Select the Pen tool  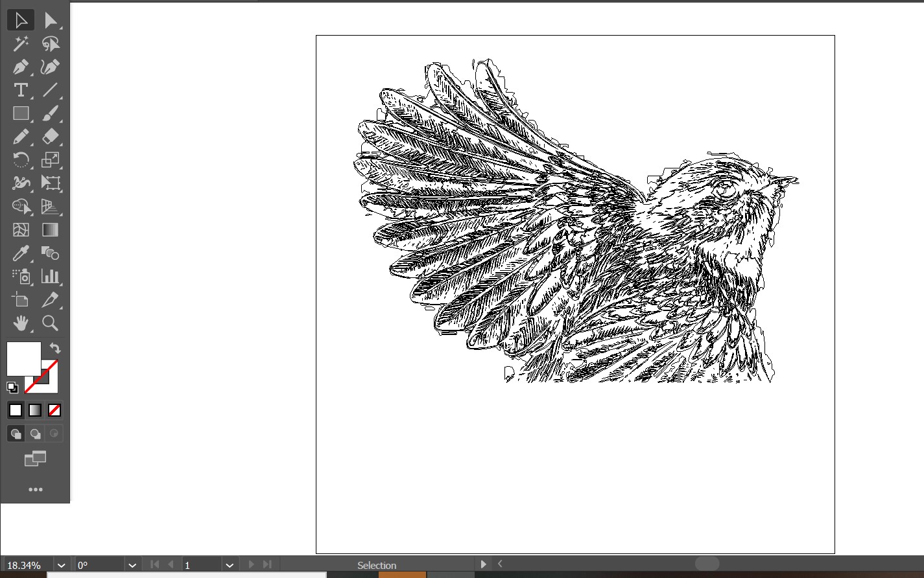coord(21,67)
